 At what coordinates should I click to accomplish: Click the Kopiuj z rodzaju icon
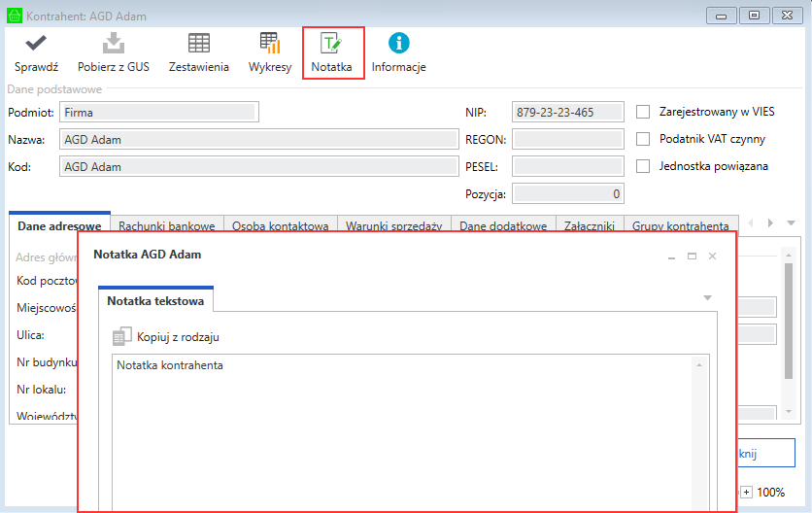coord(122,337)
